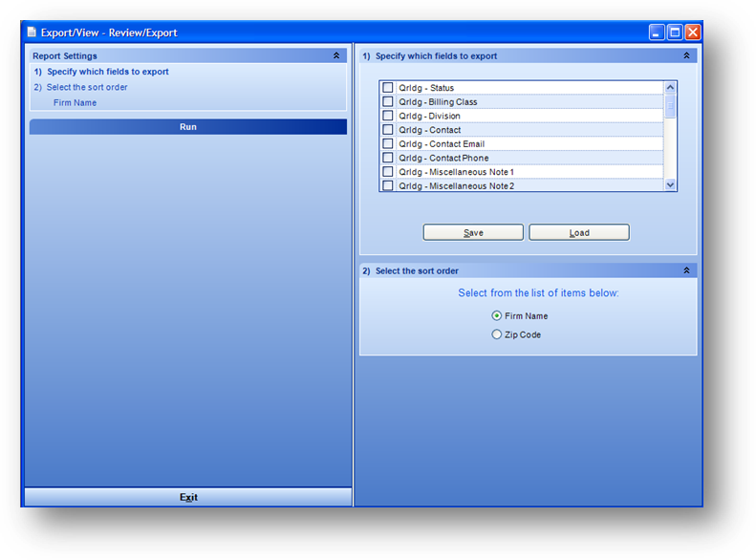Tick the Qrldg - Division checkbox
Image resolution: width=756 pixels, height=560 pixels.
point(388,117)
